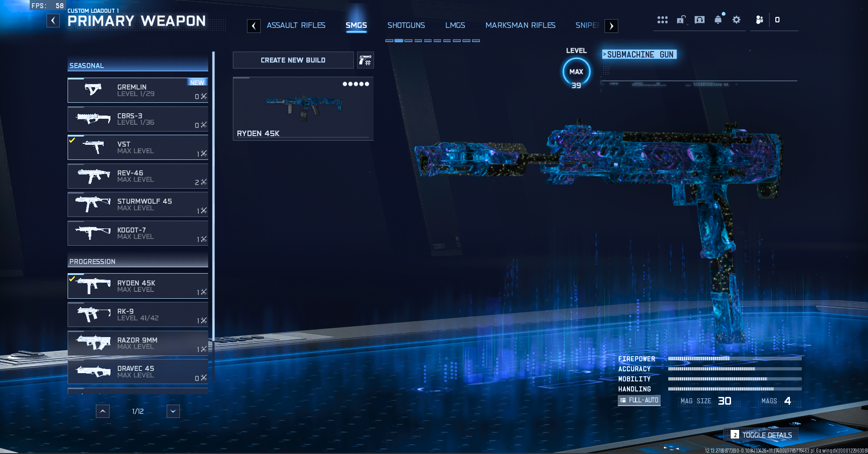This screenshot has height=454, width=868.
Task: Click the Accuracy stat bar
Action: tap(735, 369)
